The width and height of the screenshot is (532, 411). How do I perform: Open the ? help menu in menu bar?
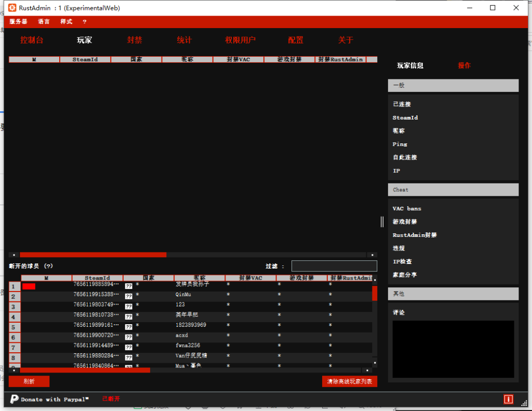pyautogui.click(x=85, y=21)
